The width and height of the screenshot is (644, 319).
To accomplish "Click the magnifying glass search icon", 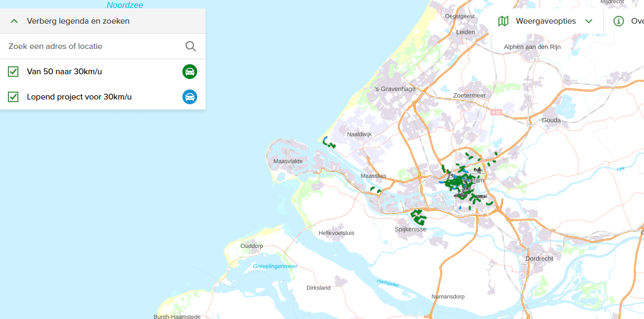I will (x=190, y=46).
